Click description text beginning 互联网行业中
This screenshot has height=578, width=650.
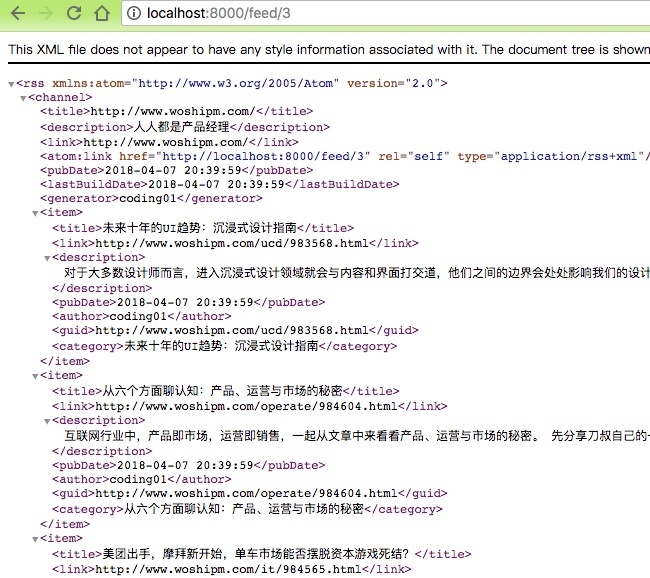click(357, 436)
